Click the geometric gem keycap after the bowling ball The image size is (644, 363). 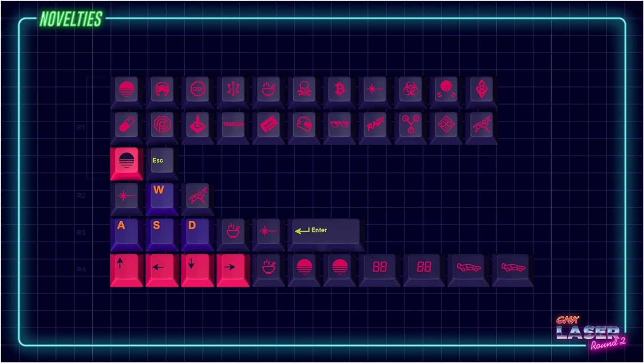point(481,92)
